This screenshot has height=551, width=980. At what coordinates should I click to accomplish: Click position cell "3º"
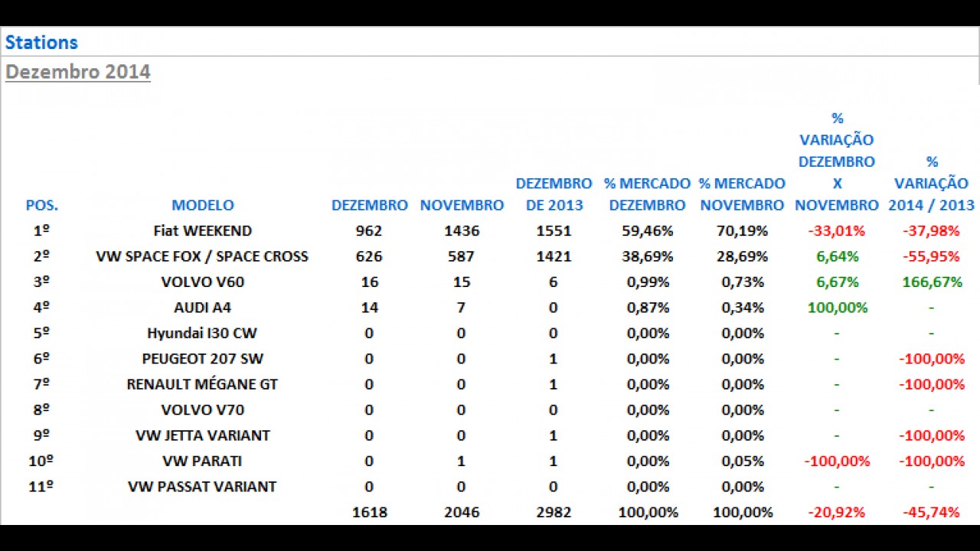tap(42, 282)
